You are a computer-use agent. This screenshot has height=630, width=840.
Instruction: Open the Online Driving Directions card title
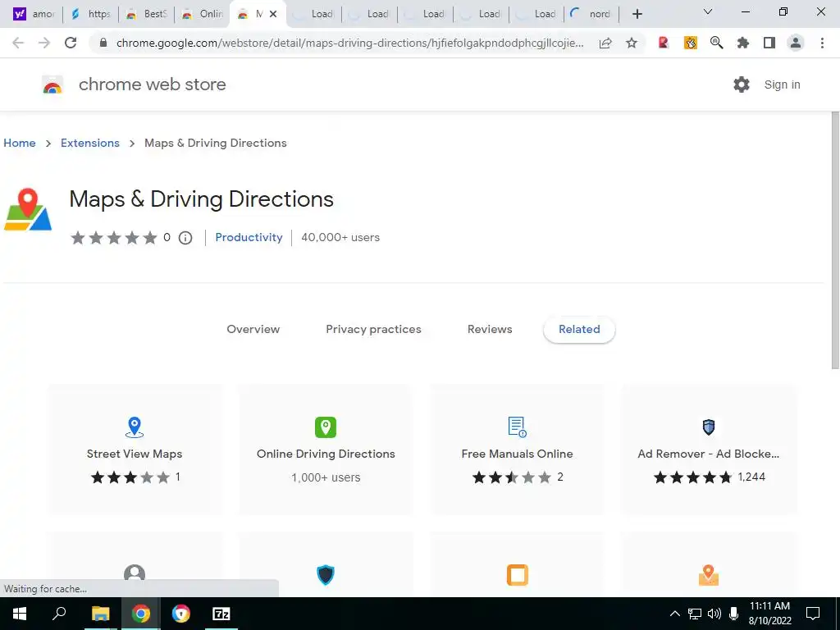pyautogui.click(x=326, y=454)
